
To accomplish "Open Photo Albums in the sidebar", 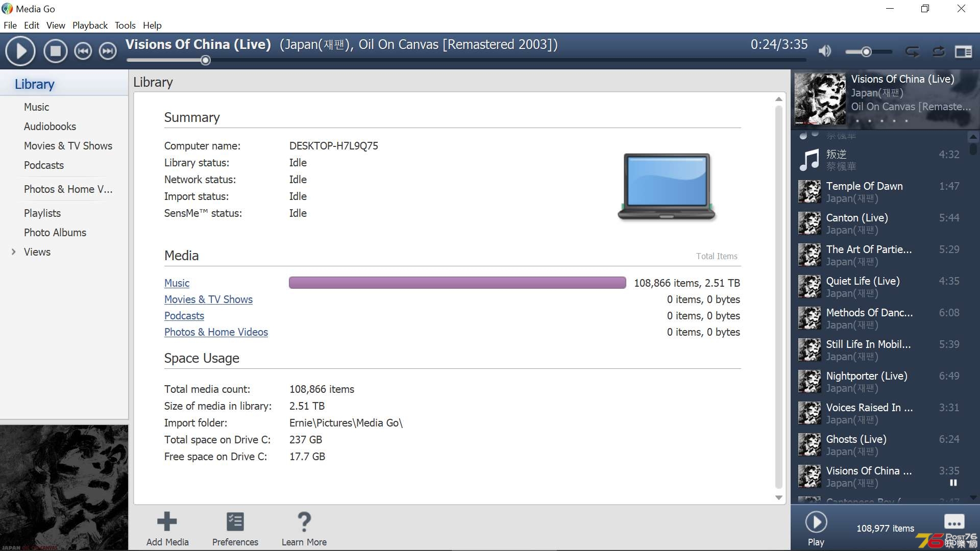I will coord(55,233).
